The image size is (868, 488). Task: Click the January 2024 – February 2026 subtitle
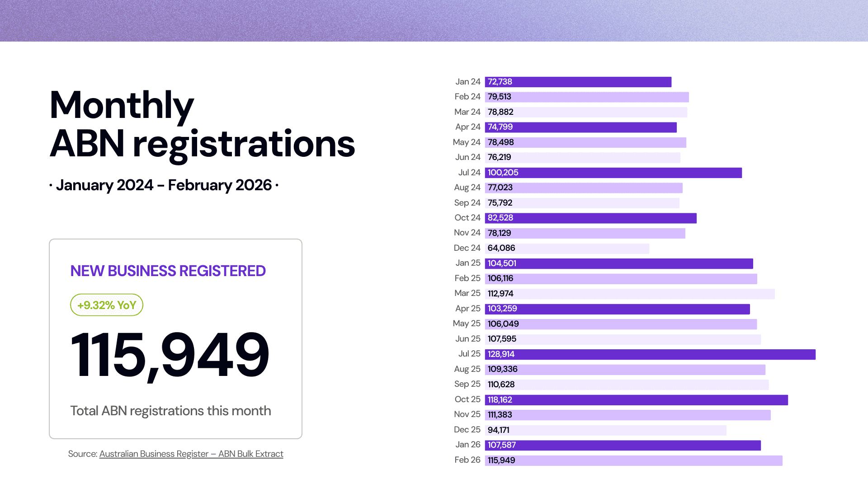pos(164,185)
